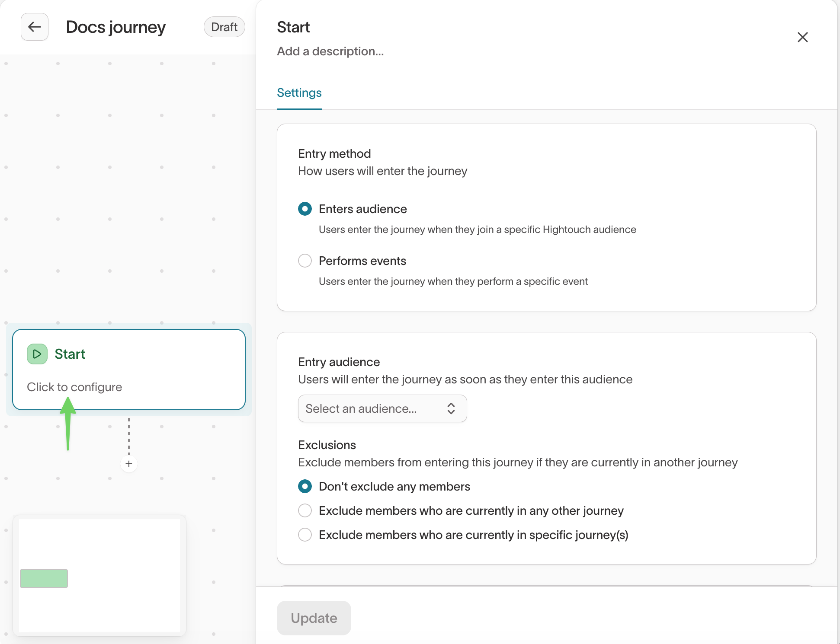The width and height of the screenshot is (840, 644).
Task: Click the chevron arrows in audience selector
Action: (451, 408)
